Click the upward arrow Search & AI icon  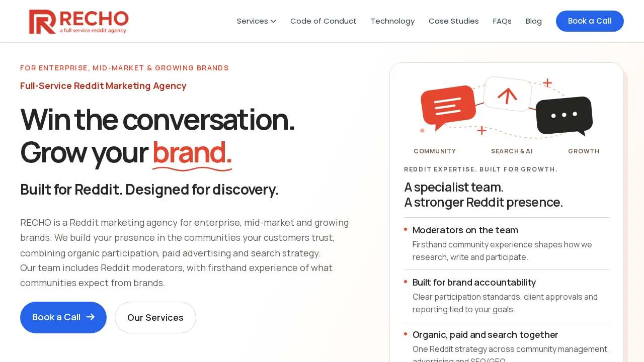point(508,95)
